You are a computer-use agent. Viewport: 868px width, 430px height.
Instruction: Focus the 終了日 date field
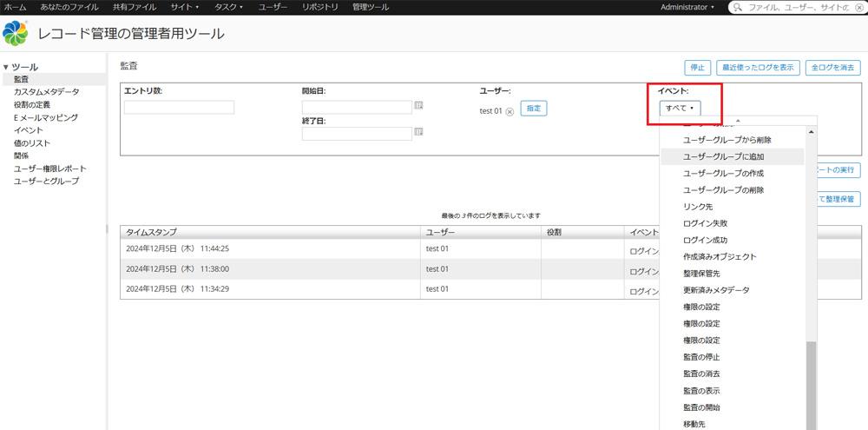pos(357,134)
